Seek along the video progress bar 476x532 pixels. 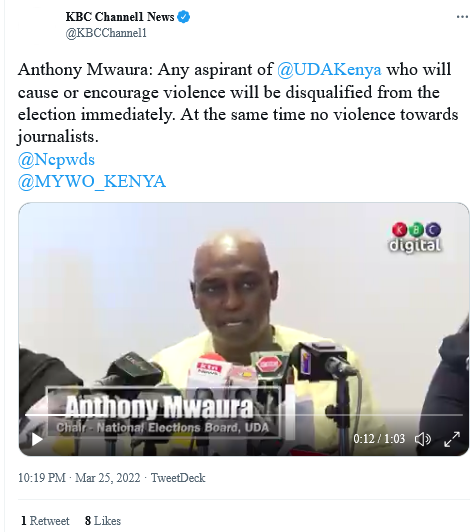(x=244, y=415)
